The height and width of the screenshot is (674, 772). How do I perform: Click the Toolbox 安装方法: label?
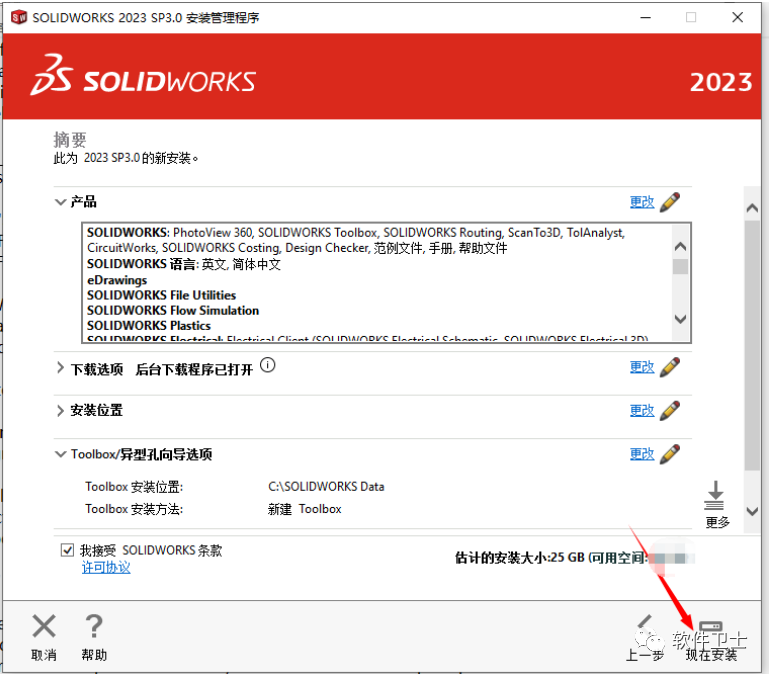pyautogui.click(x=134, y=509)
